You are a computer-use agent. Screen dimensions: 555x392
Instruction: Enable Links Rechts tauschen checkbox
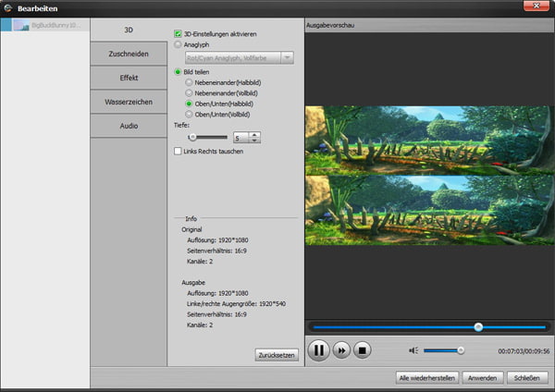click(179, 151)
